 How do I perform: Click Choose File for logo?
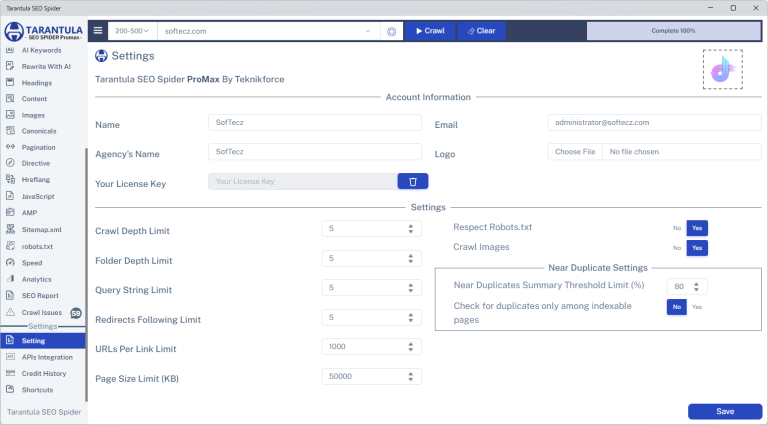tap(575, 152)
